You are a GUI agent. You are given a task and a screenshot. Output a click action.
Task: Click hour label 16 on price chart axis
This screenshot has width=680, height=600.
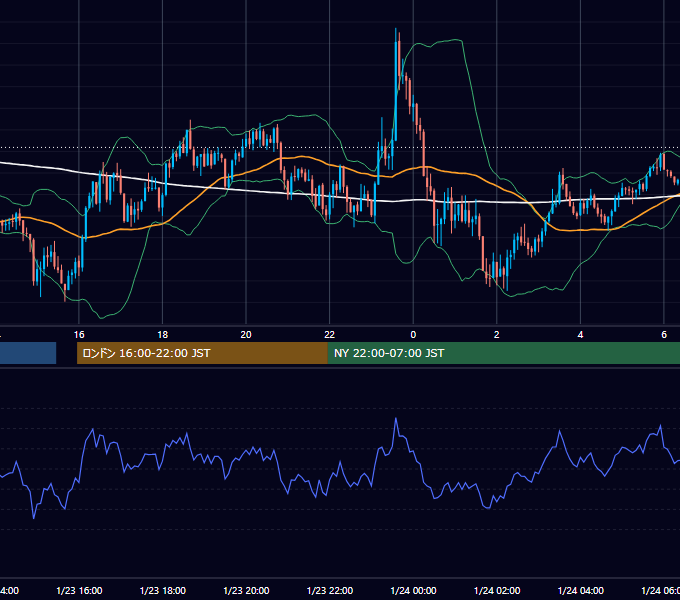click(79, 334)
